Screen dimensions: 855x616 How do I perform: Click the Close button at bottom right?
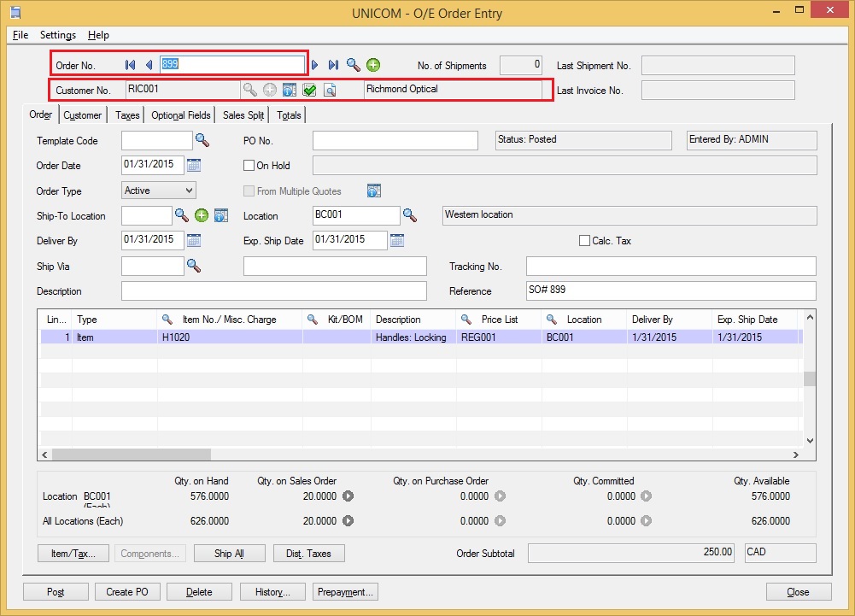coord(799,592)
